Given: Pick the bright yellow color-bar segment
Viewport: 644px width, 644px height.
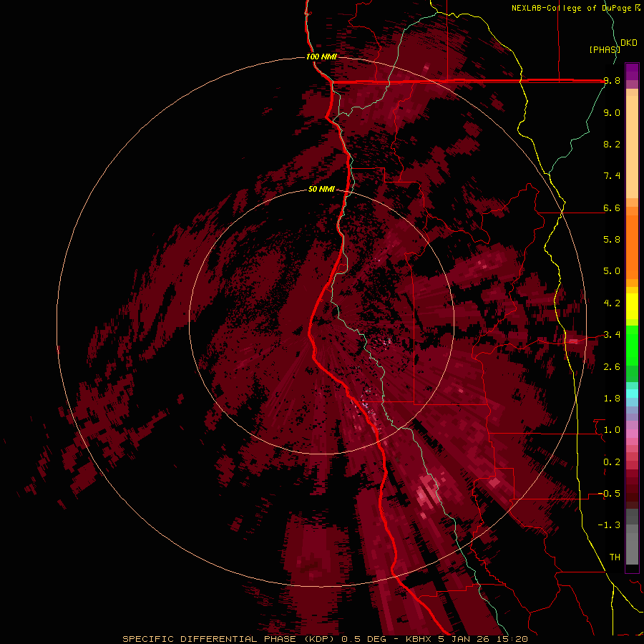Looking at the screenshot, I should pos(632,306).
